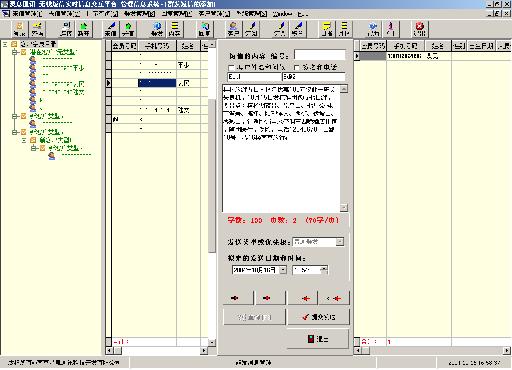Click the send time spinner arrows

324,270
